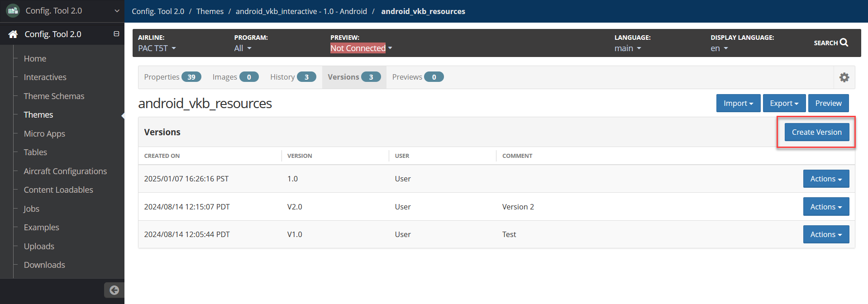This screenshot has width=868, height=304.
Task: Select Themes in the sidebar
Action: 38,115
